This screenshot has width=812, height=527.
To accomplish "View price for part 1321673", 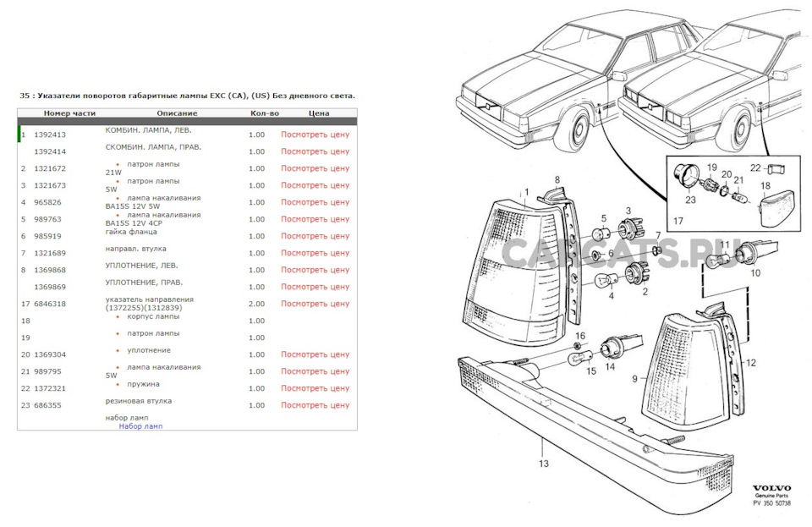I will (315, 185).
